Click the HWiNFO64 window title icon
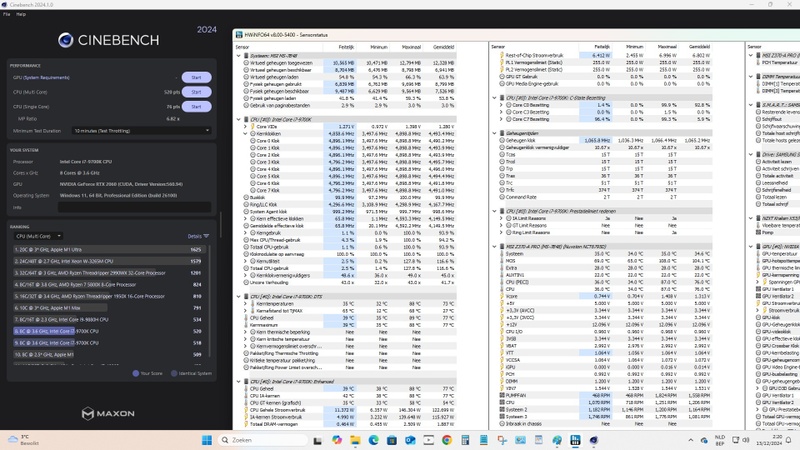 (x=239, y=35)
